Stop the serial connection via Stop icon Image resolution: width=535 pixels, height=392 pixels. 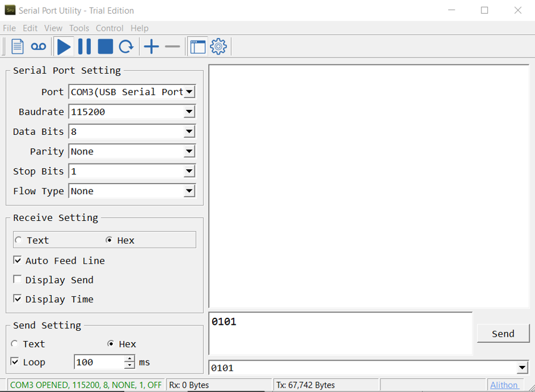105,46
